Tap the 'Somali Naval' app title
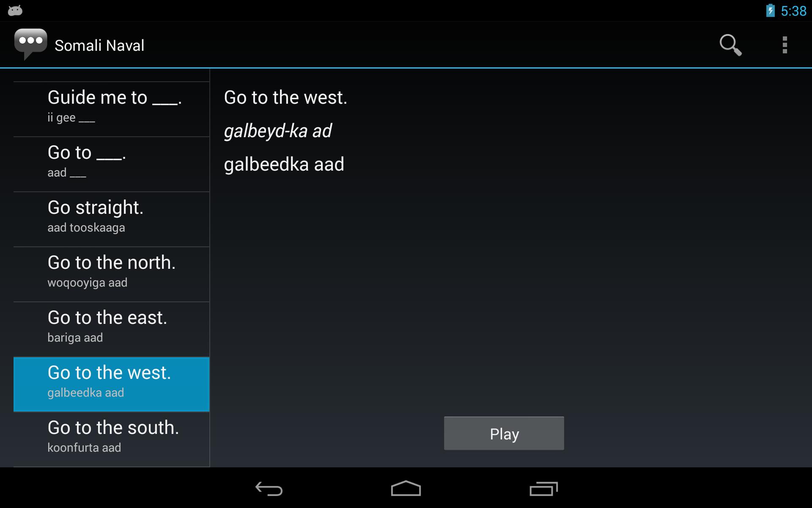Screen dimensions: 812x508 coord(99,45)
